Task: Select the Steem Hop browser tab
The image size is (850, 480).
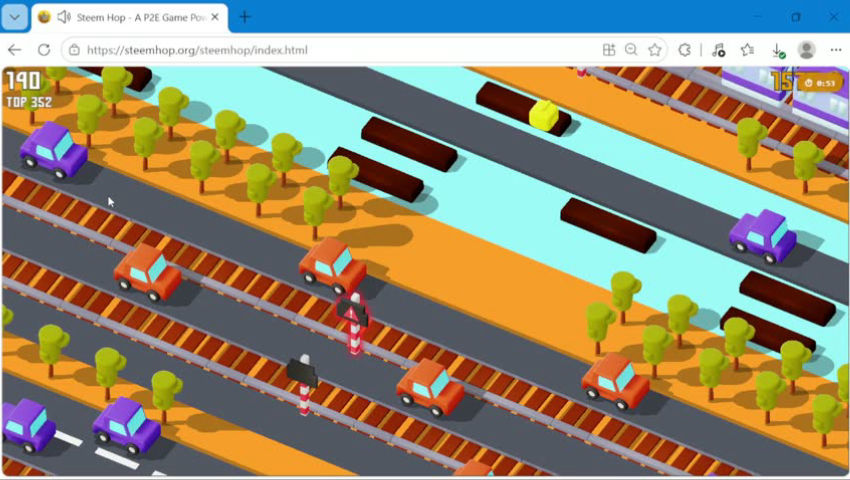Action: [130, 17]
